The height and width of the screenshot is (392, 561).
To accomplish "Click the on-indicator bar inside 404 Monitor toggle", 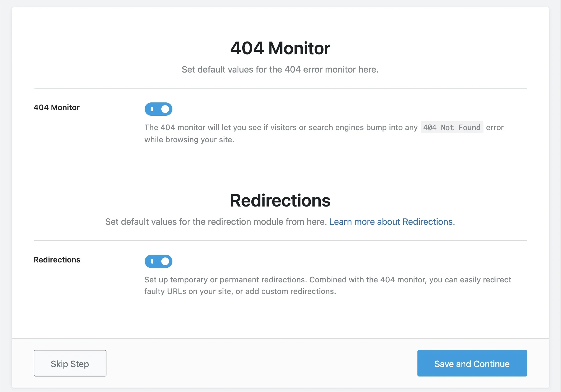I will coord(152,109).
